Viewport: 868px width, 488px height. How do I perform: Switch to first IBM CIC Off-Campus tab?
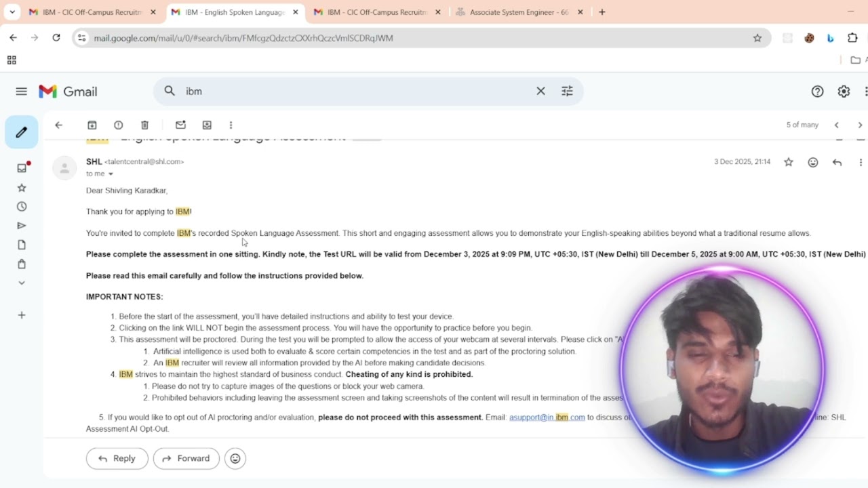pos(91,12)
